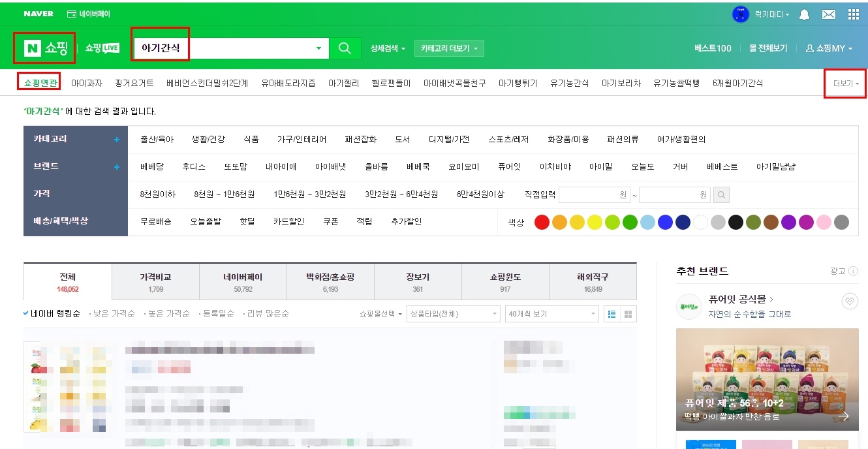Open 베스트100 link
Screen dimensions: 868x449
(x=713, y=48)
